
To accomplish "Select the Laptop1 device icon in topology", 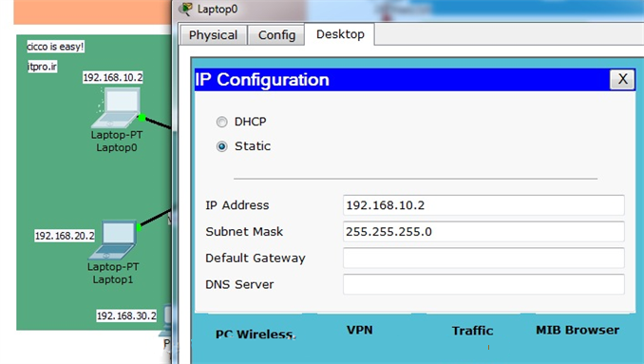I will (x=112, y=239).
